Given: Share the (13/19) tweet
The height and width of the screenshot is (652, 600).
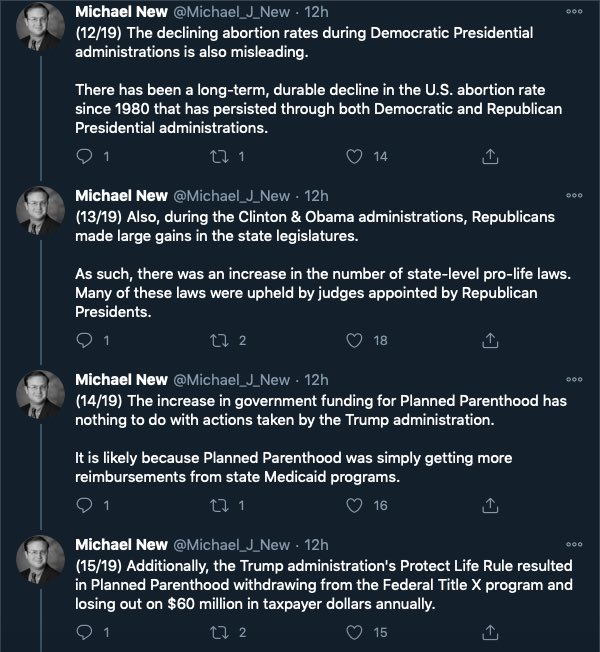Looking at the screenshot, I should pyautogui.click(x=490, y=341).
